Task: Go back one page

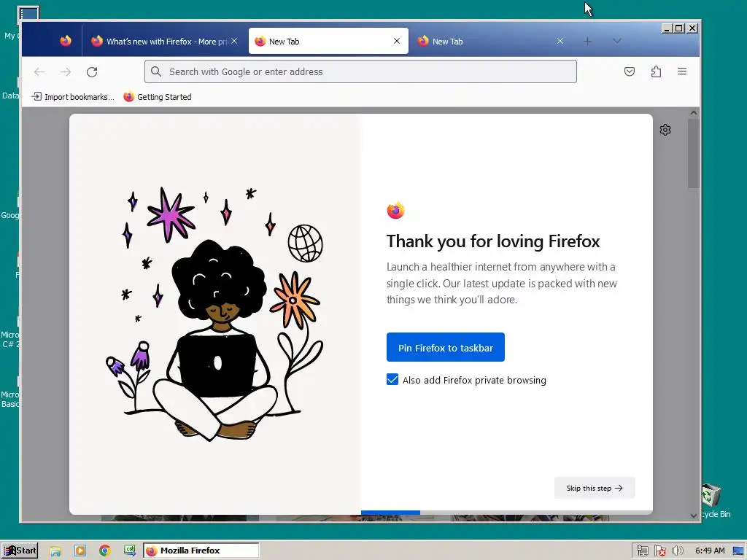Action: 39,72
